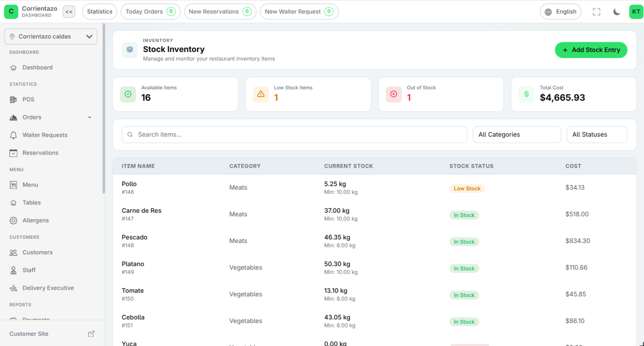
Task: Open the KT user avatar menu
Action: 636,12
